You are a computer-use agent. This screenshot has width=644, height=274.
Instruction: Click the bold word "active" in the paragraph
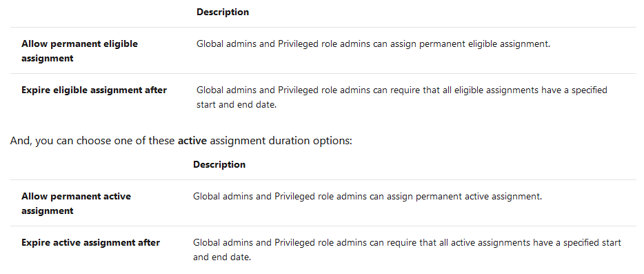pos(192,141)
